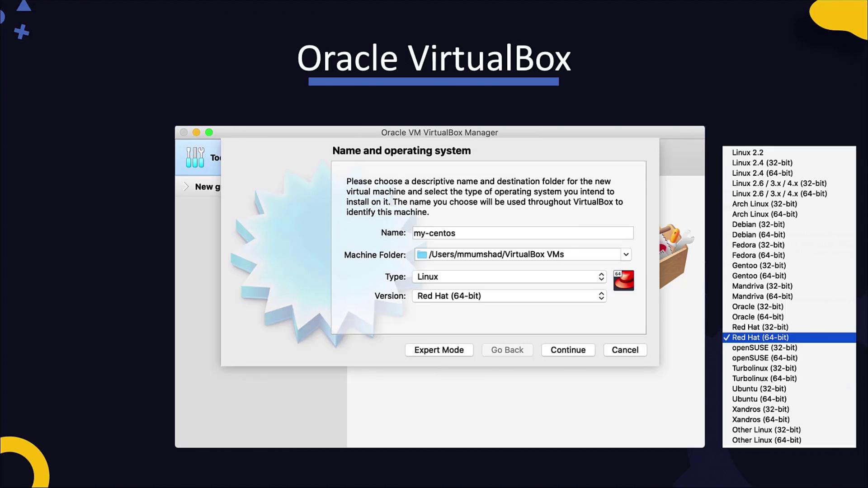Choose Other Linux (64-bit) entry
Image resolution: width=868 pixels, height=488 pixels.
coord(766,440)
